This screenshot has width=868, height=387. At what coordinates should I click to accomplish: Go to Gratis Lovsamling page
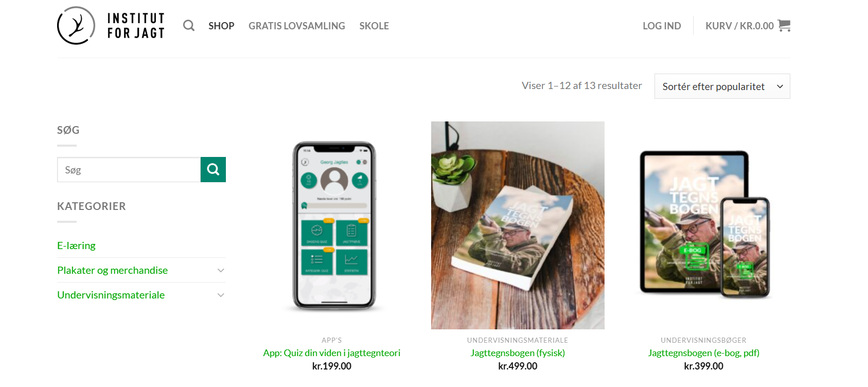click(x=297, y=26)
